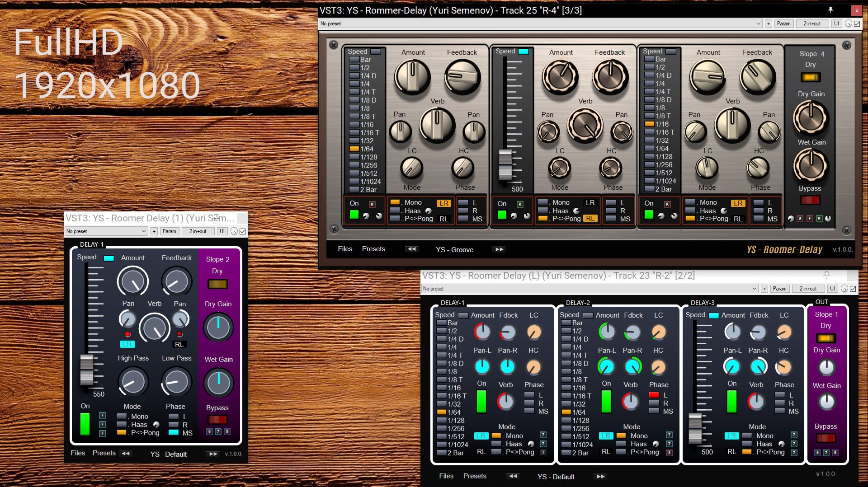
Task: Open the preset dropdown in Roomer Delay (1)
Action: 105,231
